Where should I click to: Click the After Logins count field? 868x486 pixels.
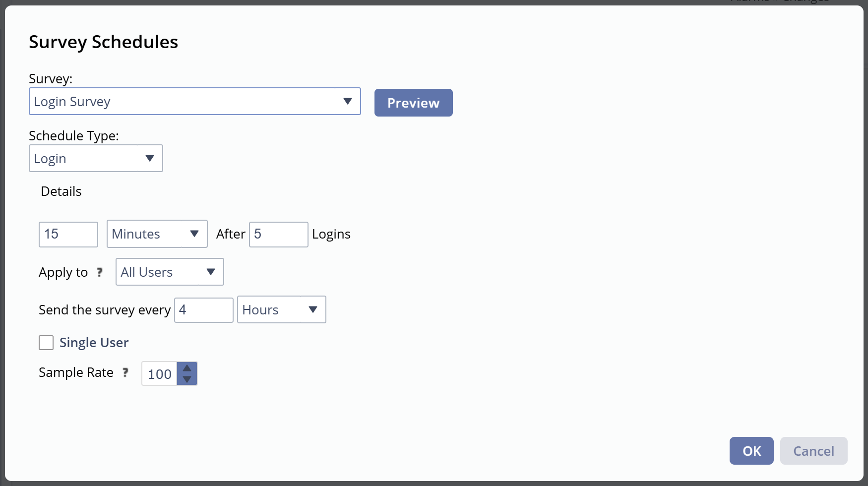point(278,234)
